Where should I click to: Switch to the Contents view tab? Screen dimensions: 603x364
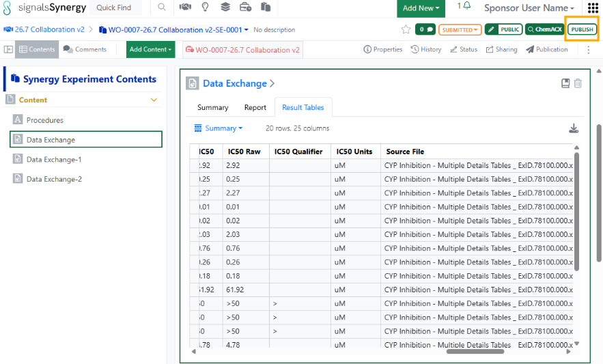click(x=37, y=49)
